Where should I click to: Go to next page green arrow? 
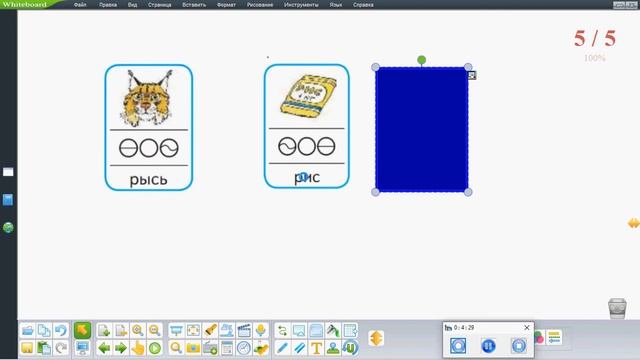[x=121, y=348]
